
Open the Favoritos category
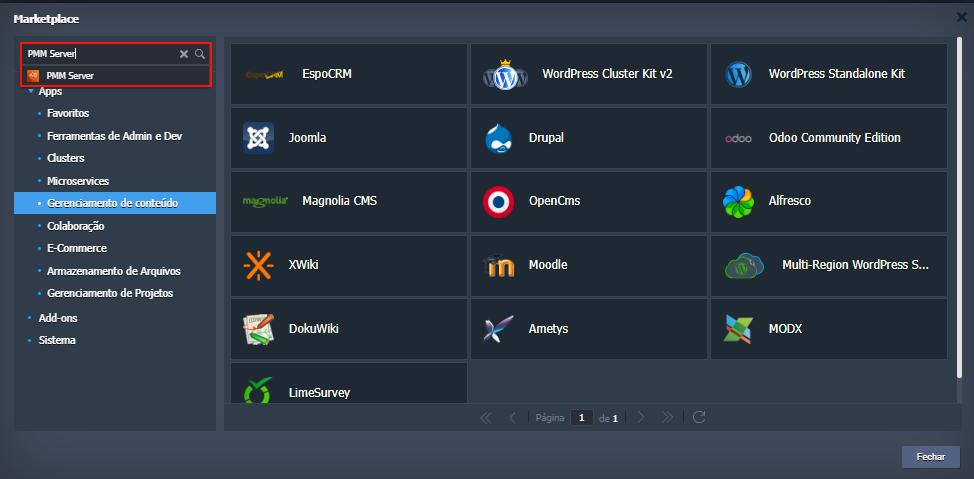(68, 114)
